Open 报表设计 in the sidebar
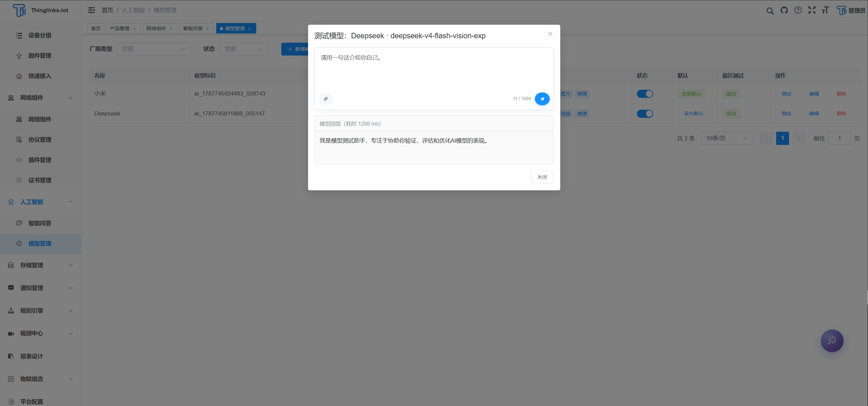The width and height of the screenshot is (868, 406). click(40, 356)
